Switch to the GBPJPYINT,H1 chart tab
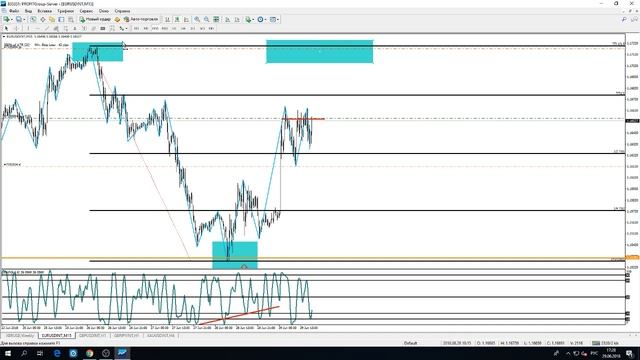 point(127,336)
